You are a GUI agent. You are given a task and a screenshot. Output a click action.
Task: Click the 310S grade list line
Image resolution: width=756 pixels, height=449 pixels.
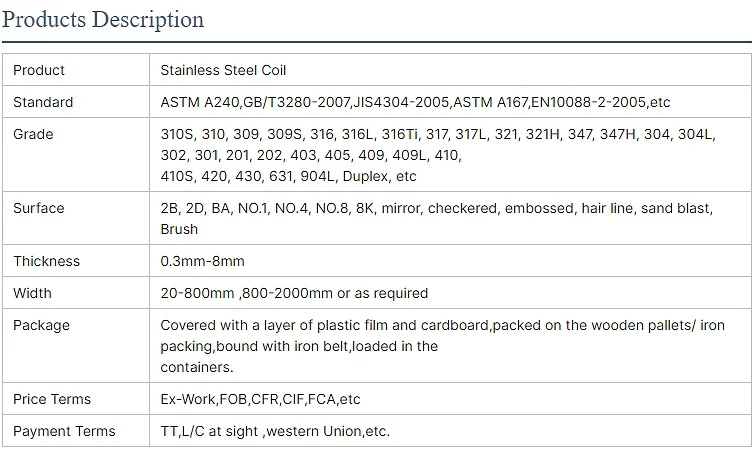438,134
